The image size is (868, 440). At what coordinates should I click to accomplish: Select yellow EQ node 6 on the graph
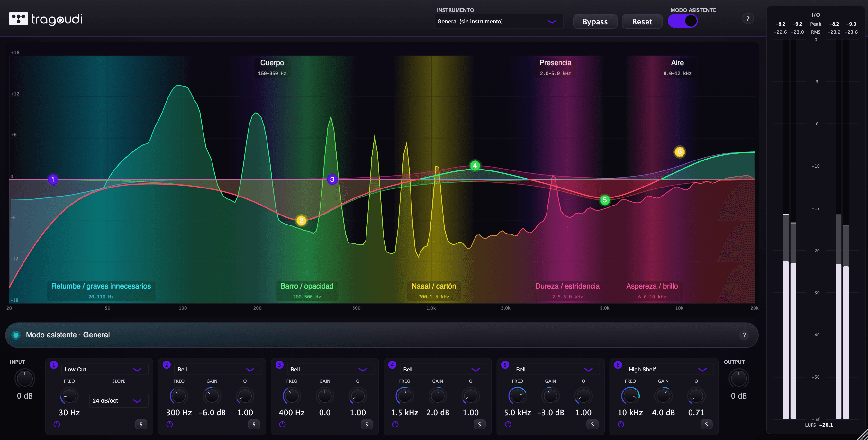tap(679, 152)
